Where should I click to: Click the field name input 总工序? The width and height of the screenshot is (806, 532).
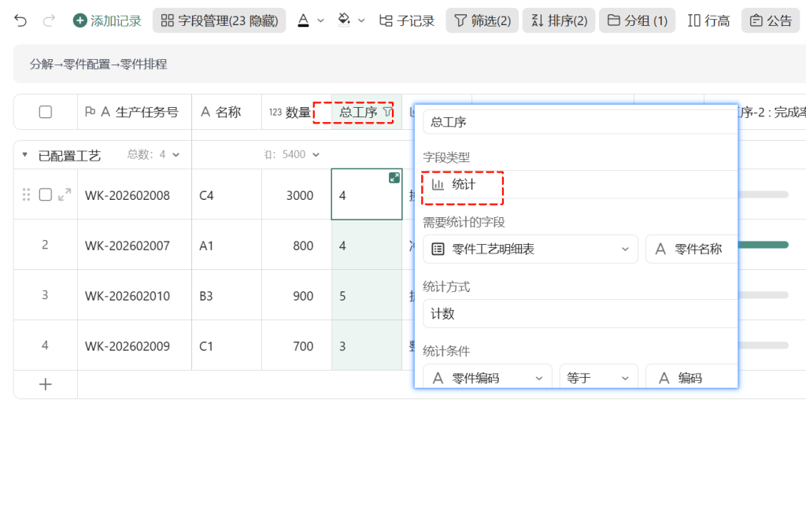(x=580, y=122)
